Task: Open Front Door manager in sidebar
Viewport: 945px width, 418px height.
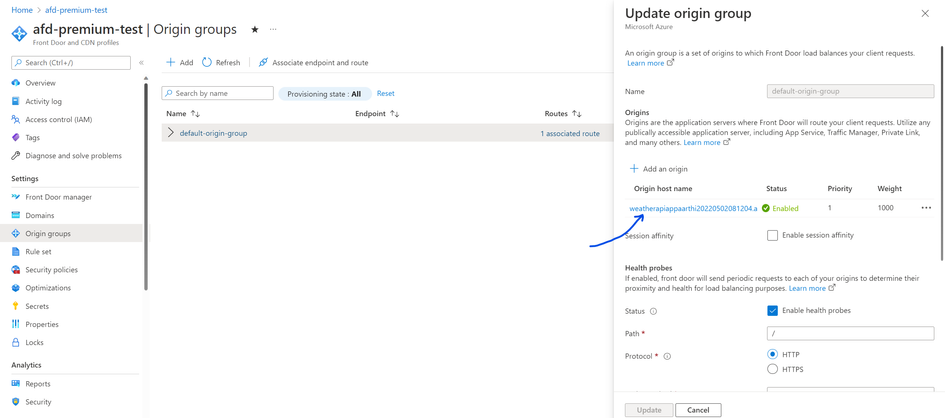Action: click(x=58, y=197)
